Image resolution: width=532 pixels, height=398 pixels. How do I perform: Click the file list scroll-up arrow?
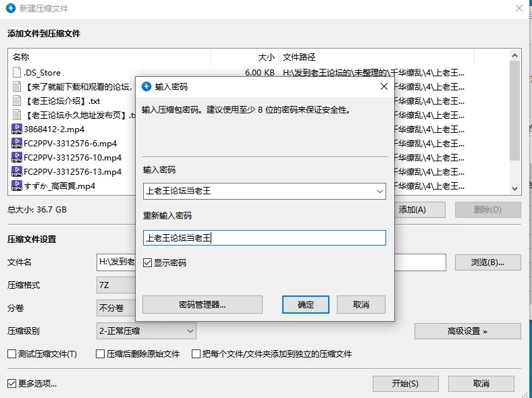514,55
